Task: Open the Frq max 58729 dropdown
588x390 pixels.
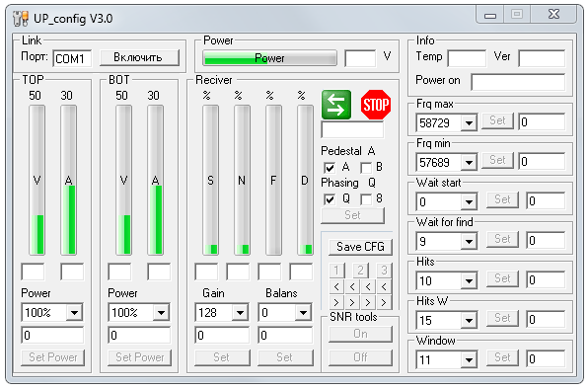Action: coord(469,122)
